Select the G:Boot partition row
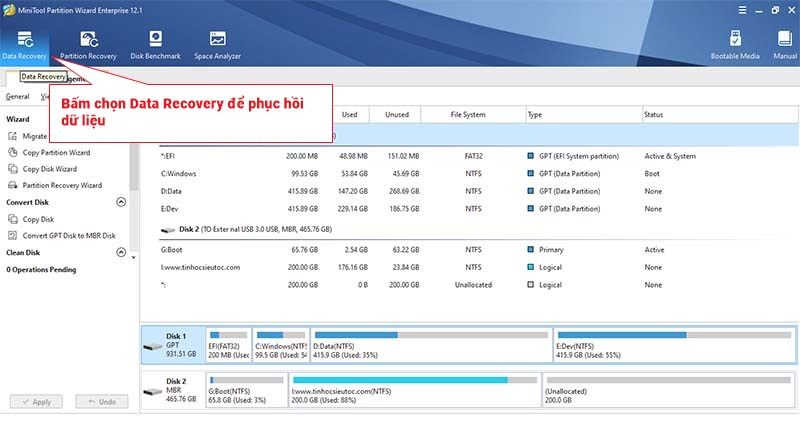800x426 pixels. (x=478, y=249)
